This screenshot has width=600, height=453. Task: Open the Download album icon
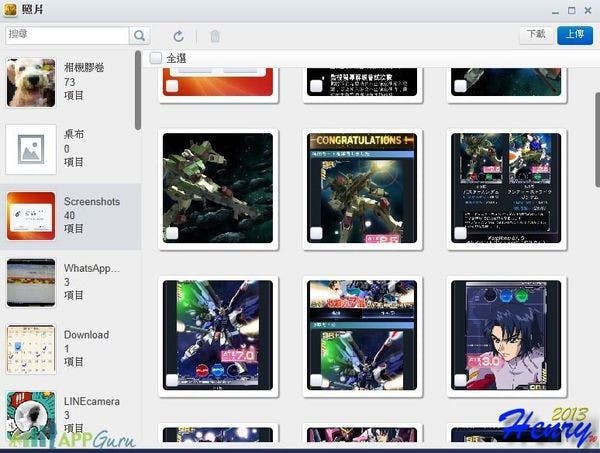click(30, 349)
